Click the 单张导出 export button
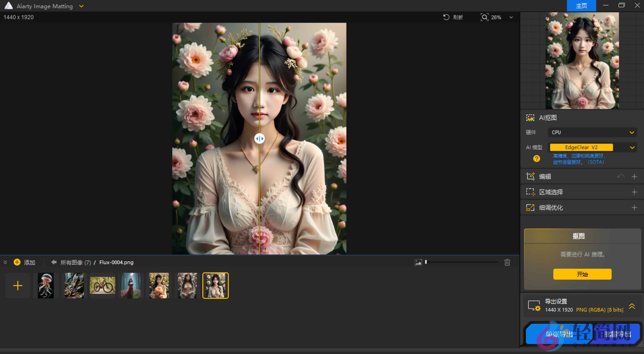 point(559,334)
